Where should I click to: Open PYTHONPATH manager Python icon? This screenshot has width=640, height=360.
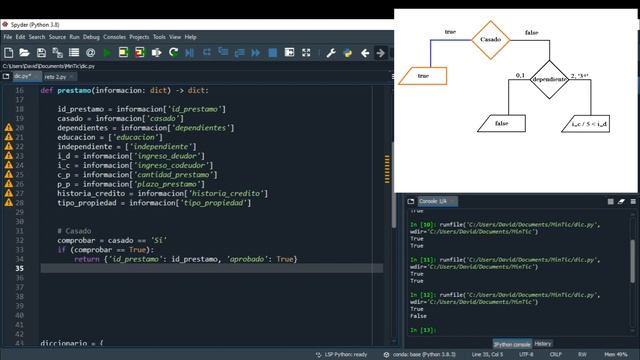pyautogui.click(x=348, y=53)
